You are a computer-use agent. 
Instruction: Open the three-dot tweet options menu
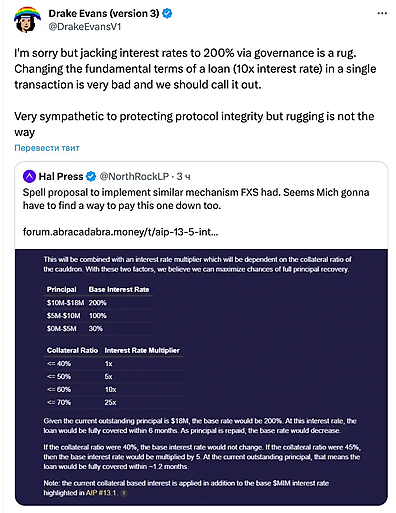tap(382, 13)
